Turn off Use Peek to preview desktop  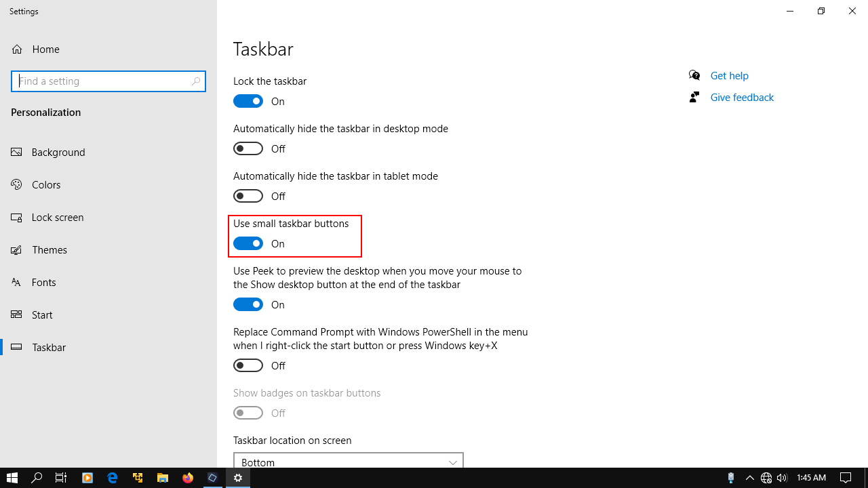(x=248, y=304)
